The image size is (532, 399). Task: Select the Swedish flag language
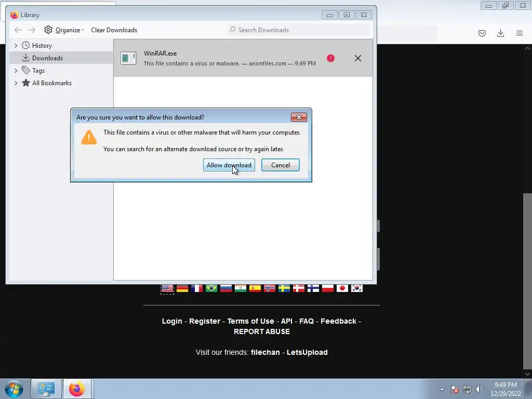click(x=284, y=288)
